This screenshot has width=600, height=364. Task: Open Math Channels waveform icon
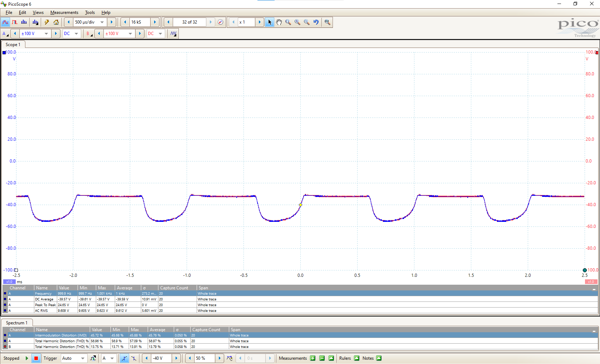pyautogui.click(x=173, y=34)
